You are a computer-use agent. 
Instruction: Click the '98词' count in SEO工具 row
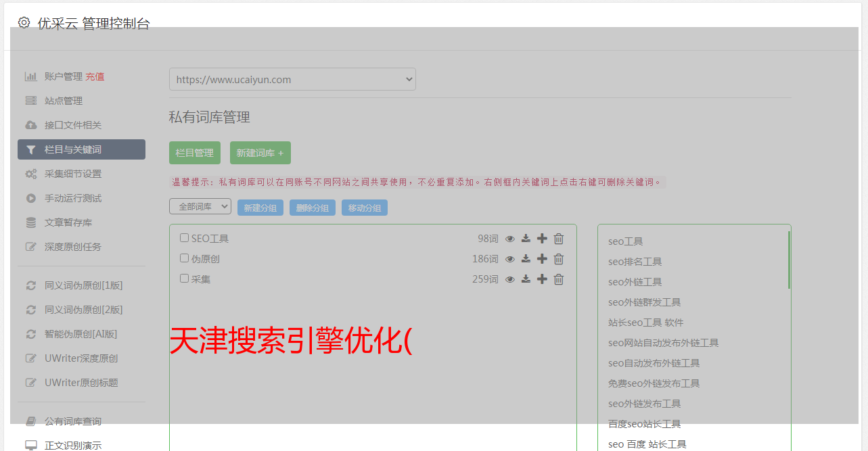488,239
